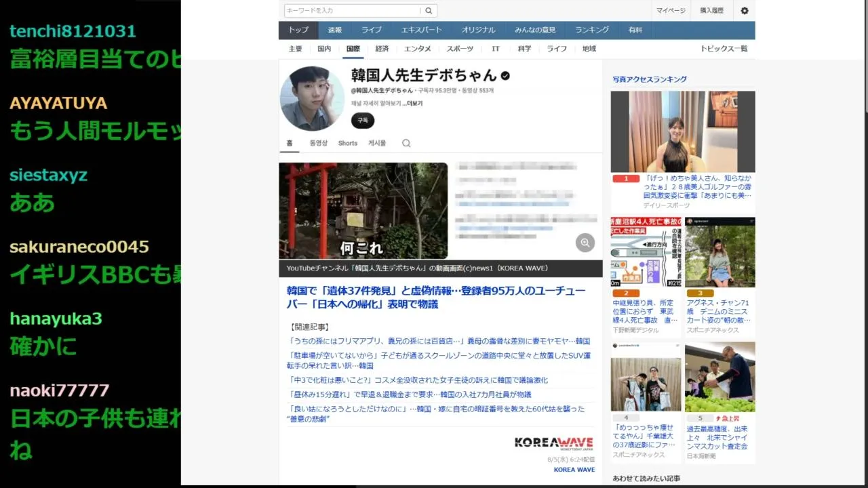
Task: Click chat username naoki77777
Action: 59,390
